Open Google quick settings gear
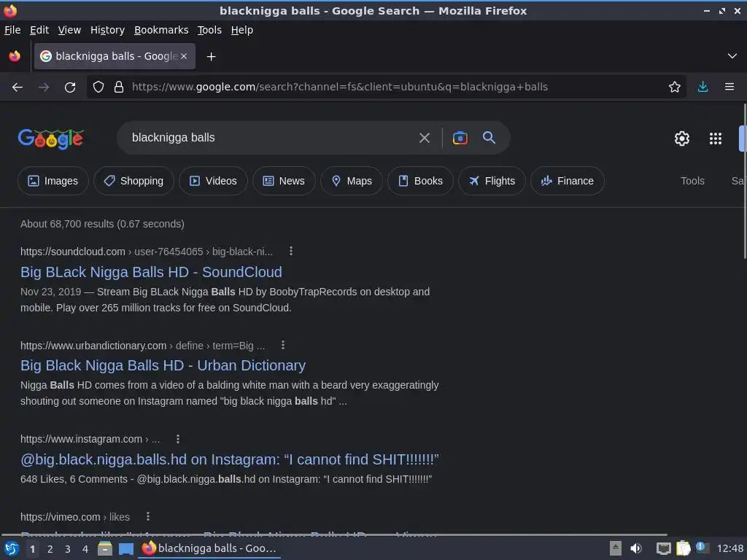This screenshot has width=747, height=560. pyautogui.click(x=682, y=139)
